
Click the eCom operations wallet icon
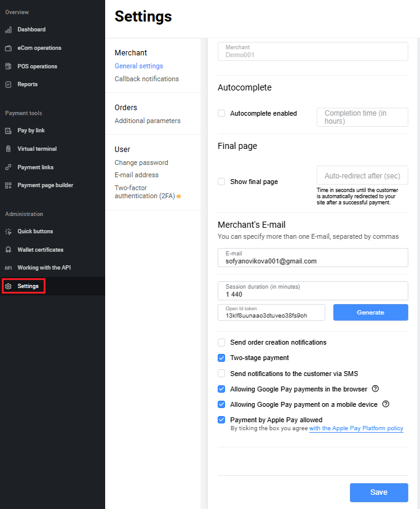coord(9,48)
